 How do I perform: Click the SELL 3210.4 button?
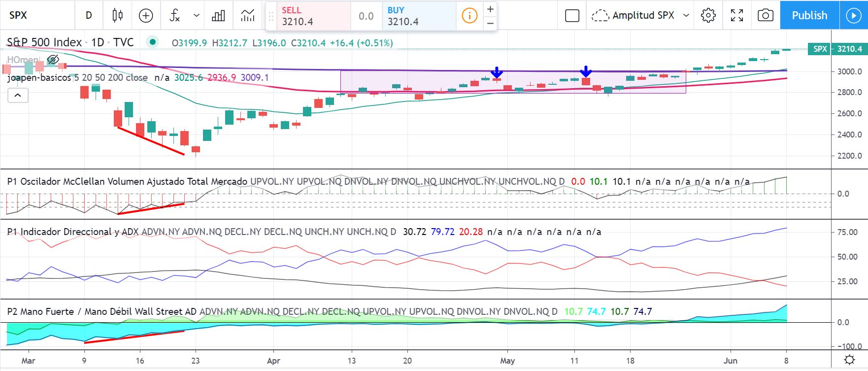pyautogui.click(x=308, y=16)
